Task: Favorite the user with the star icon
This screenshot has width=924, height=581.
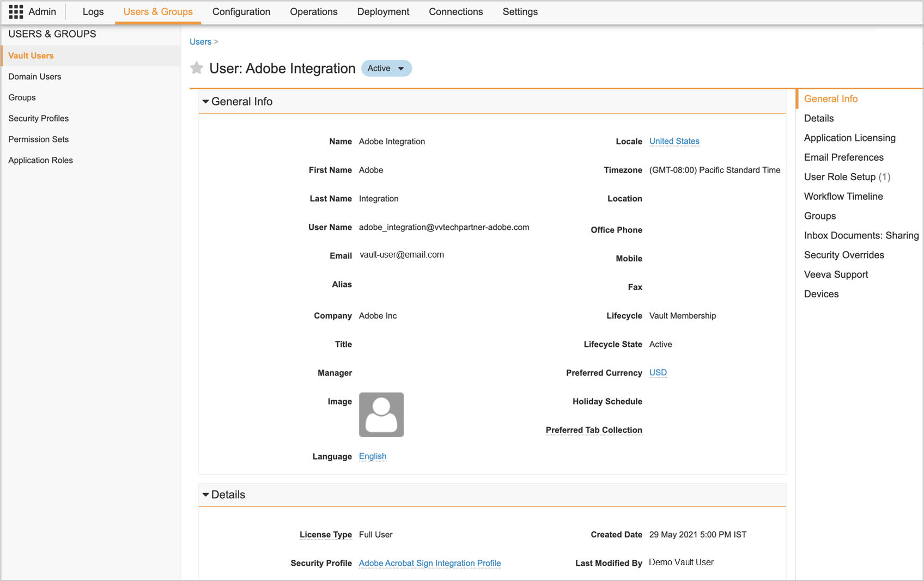Action: tap(197, 68)
